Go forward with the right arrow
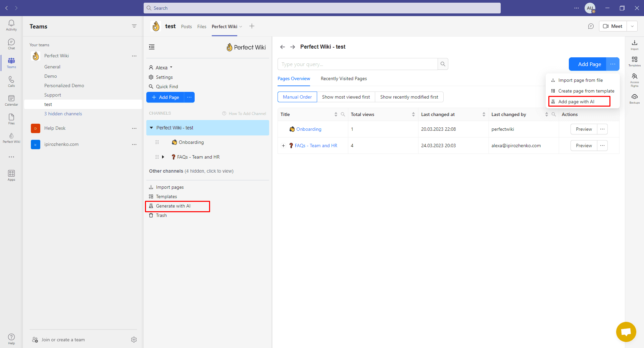Image resolution: width=644 pixels, height=348 pixels. [x=293, y=47]
